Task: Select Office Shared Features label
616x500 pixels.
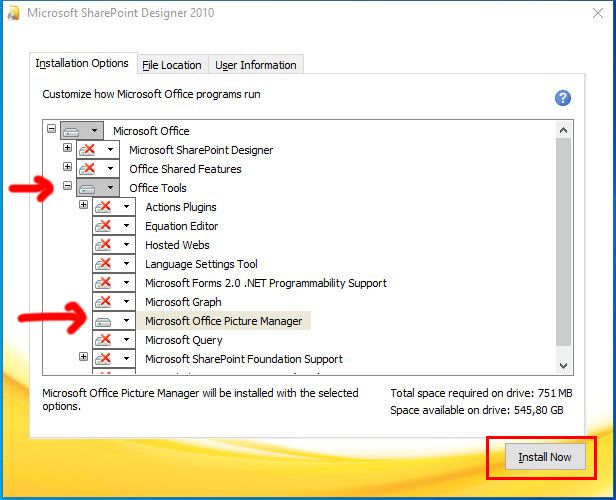Action: point(185,169)
